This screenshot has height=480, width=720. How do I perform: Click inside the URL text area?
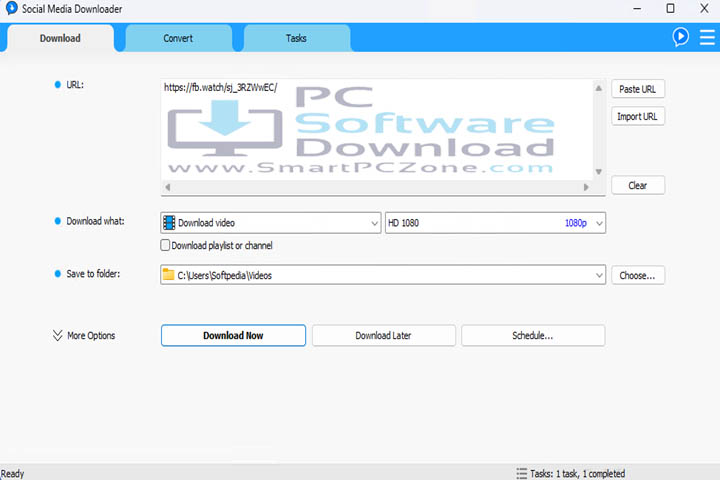(x=377, y=130)
